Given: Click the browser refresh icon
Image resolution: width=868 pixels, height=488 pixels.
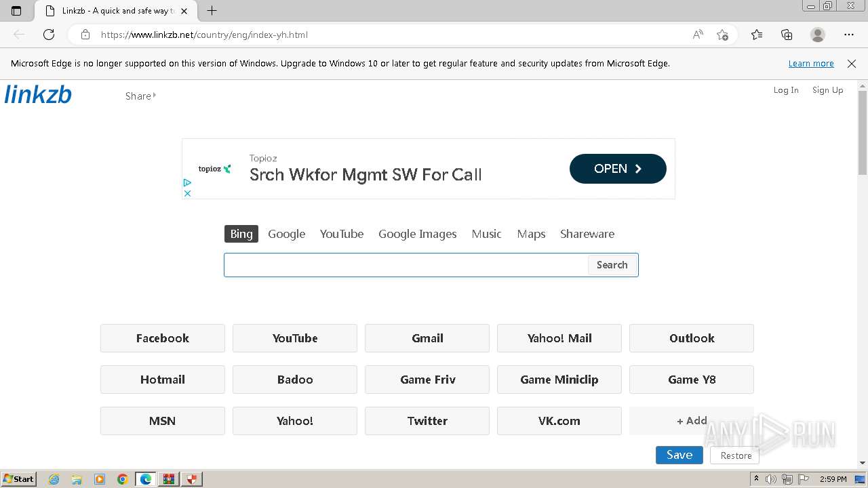Looking at the screenshot, I should (x=49, y=35).
